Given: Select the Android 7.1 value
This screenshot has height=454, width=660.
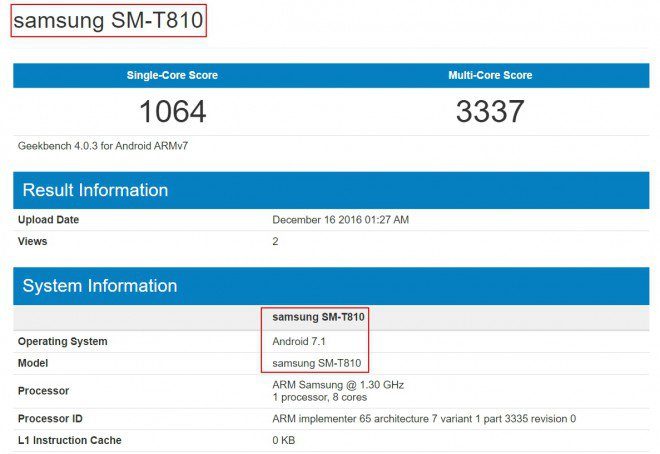Looking at the screenshot, I should tap(300, 341).
